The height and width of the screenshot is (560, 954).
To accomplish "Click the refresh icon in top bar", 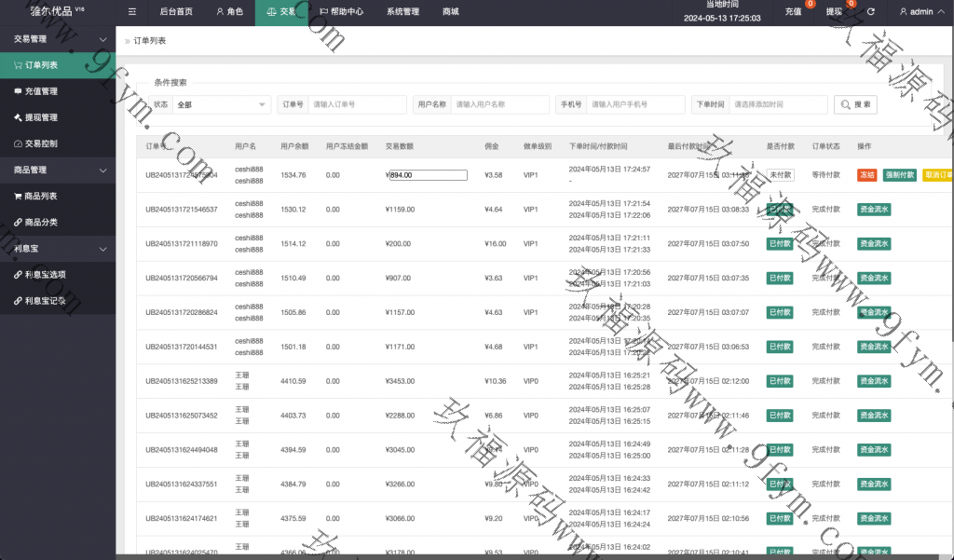I will tap(870, 12).
